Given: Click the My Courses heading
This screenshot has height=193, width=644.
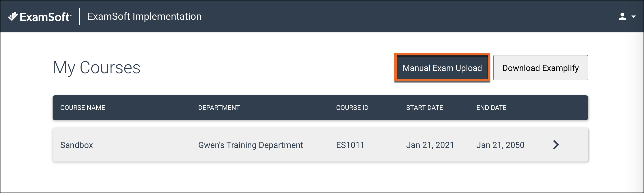Looking at the screenshot, I should tap(96, 68).
